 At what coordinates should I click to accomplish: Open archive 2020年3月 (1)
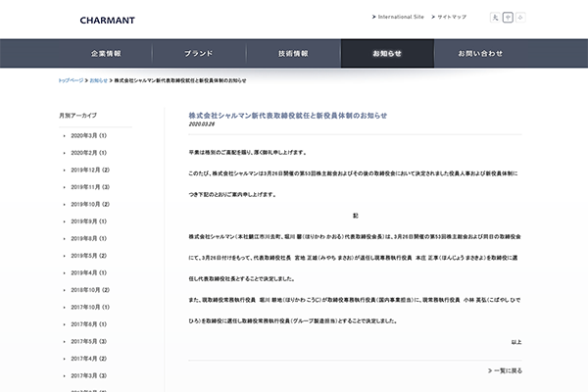89,135
